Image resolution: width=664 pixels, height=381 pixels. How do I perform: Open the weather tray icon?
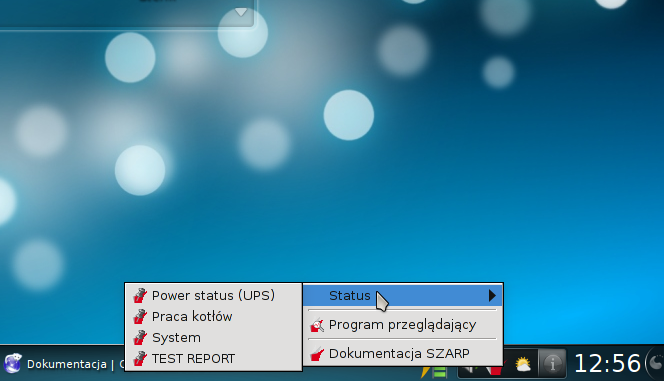(523, 364)
